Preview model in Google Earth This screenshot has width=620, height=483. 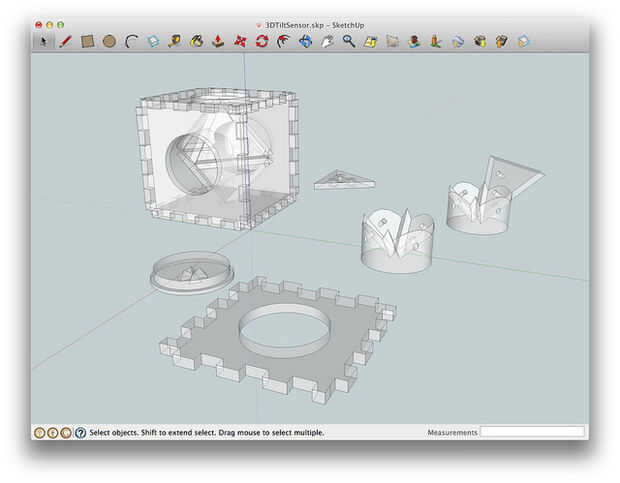(457, 41)
